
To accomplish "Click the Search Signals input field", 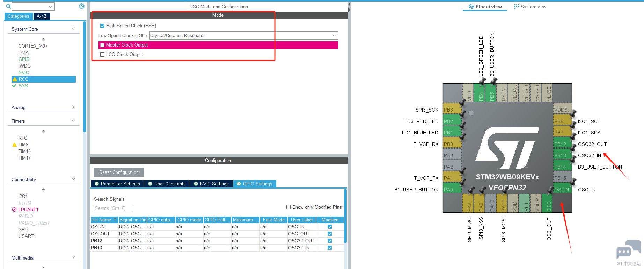I will [114, 208].
